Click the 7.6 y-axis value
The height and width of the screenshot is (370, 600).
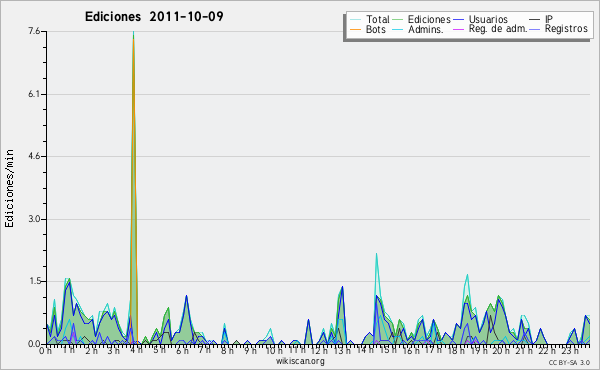(x=34, y=31)
